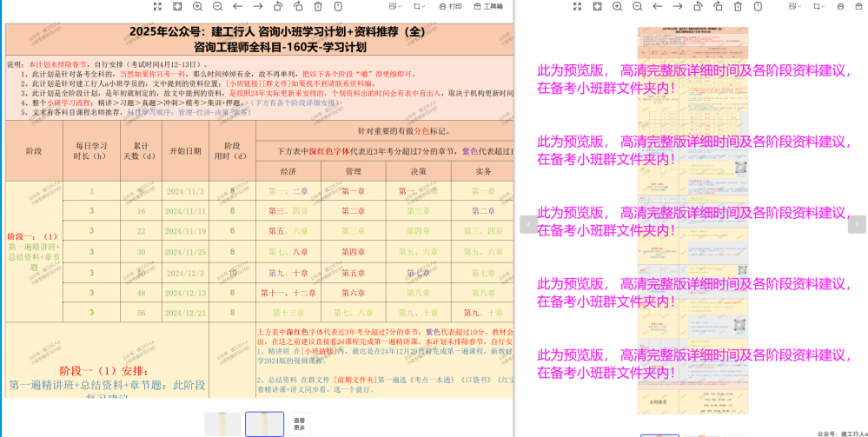Rotate left viewer image counterclockwise
This screenshot has width=868, height=437.
[278, 6]
